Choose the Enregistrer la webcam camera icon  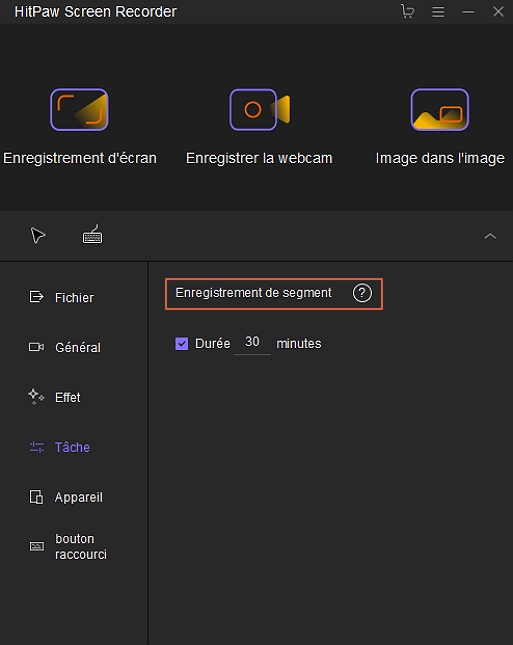click(260, 109)
